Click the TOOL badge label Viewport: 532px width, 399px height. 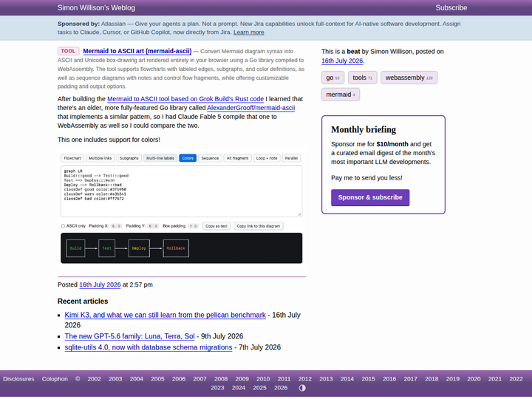point(68,51)
